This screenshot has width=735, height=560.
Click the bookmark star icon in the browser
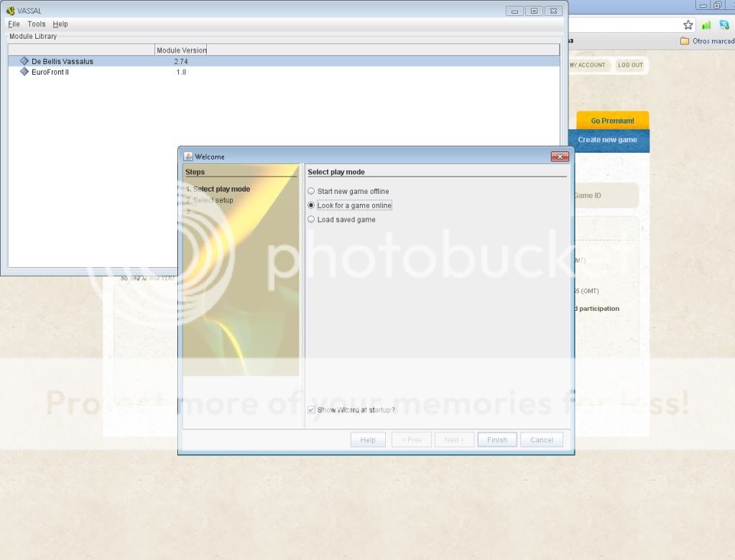tap(688, 25)
